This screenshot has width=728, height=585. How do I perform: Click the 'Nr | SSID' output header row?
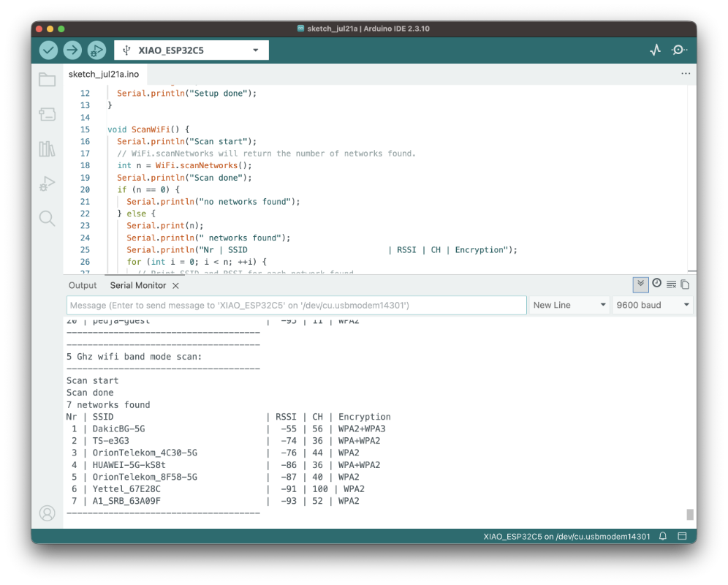229,417
